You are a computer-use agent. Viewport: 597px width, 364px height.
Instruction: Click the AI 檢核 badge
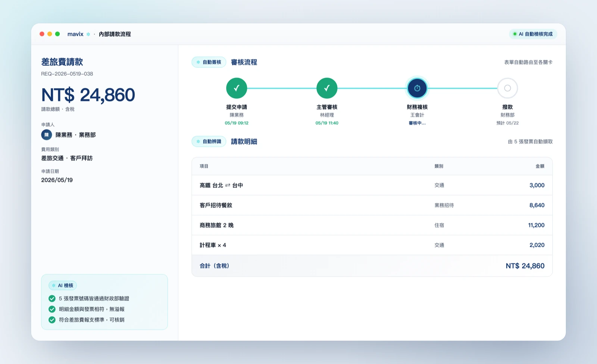point(63,285)
